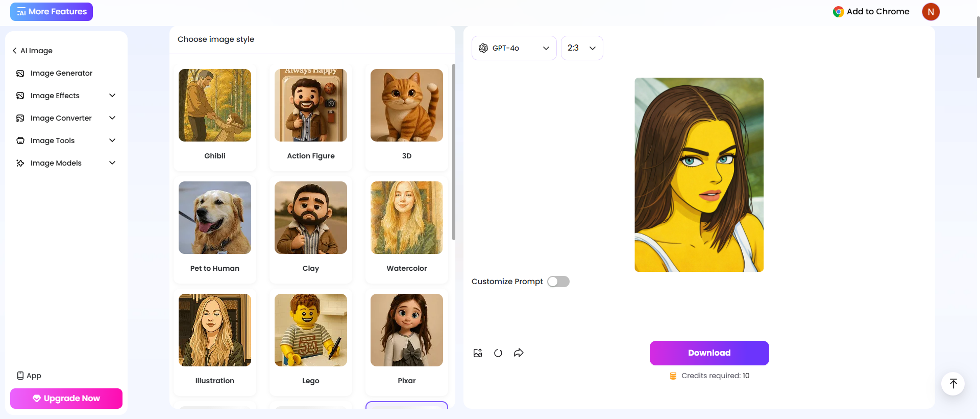Select the Watercolor style thumbnail
Viewport: 980px width, 419px height.
click(407, 218)
